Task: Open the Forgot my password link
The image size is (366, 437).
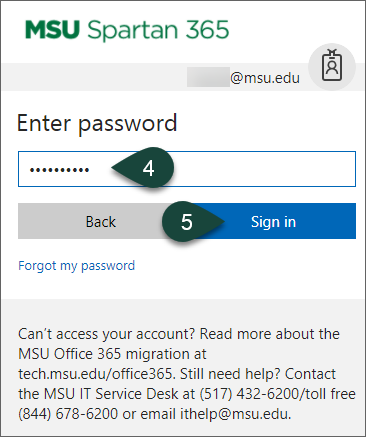Action: pos(76,266)
